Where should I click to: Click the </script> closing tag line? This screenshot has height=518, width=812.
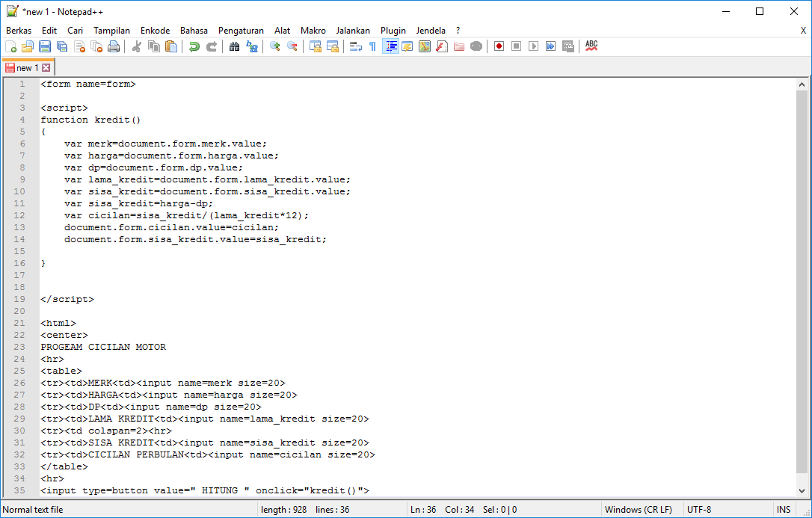pyautogui.click(x=67, y=299)
